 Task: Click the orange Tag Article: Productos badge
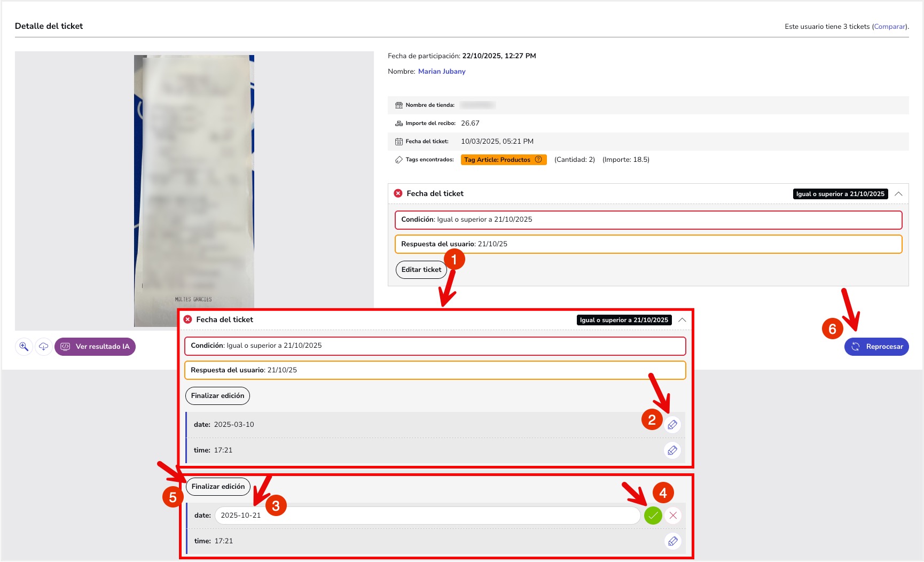coord(497,160)
